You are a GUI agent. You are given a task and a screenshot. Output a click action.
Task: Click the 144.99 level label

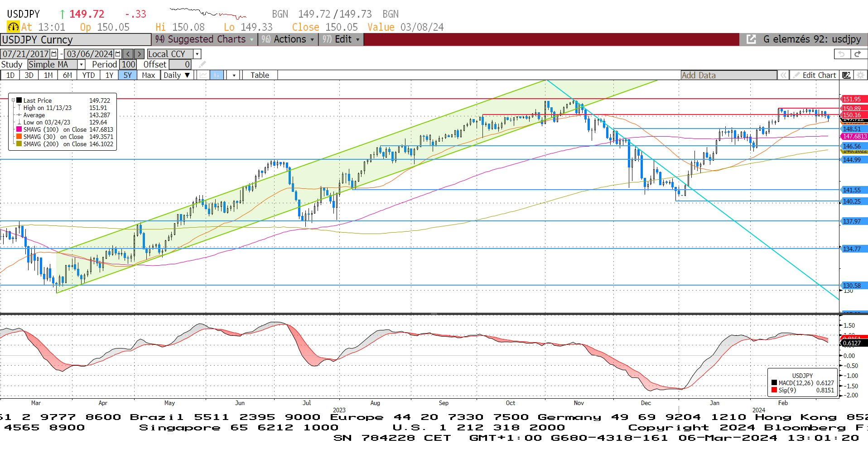click(x=854, y=160)
